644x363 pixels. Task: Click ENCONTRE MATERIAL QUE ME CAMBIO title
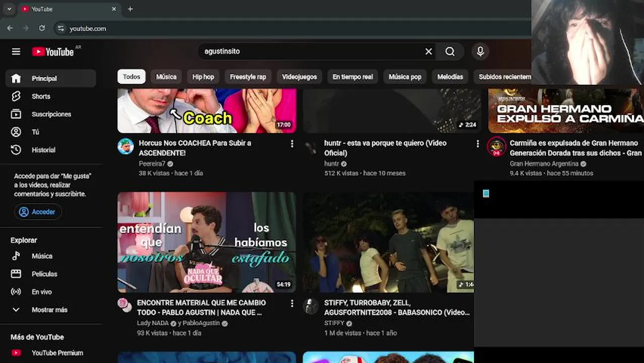202,308
